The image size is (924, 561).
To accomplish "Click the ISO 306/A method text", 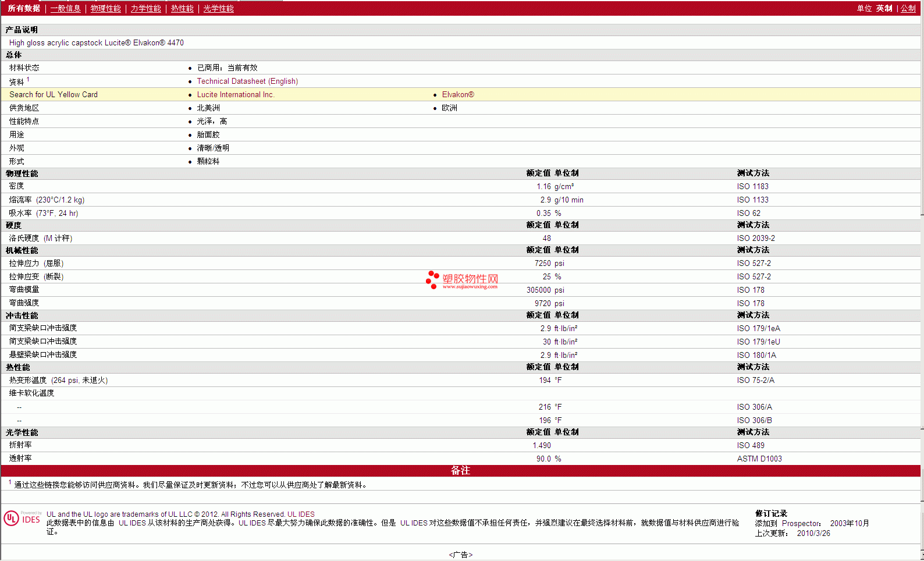I will (x=754, y=407).
